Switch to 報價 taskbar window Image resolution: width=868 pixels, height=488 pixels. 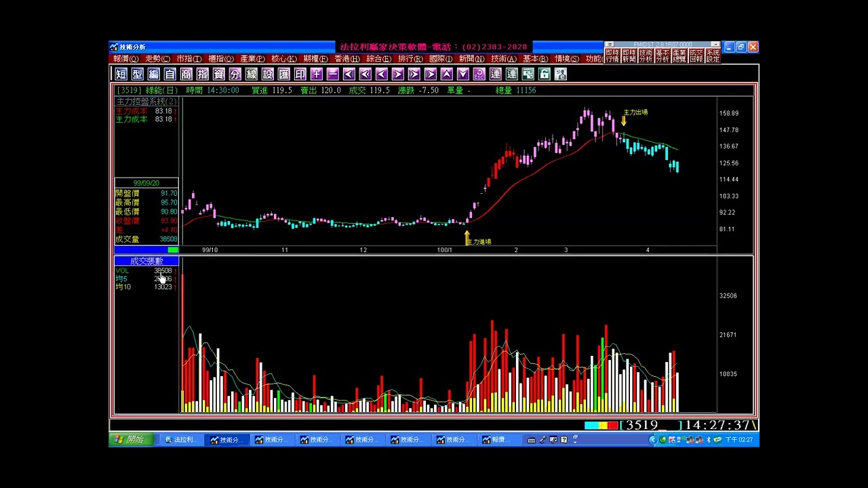tap(498, 440)
